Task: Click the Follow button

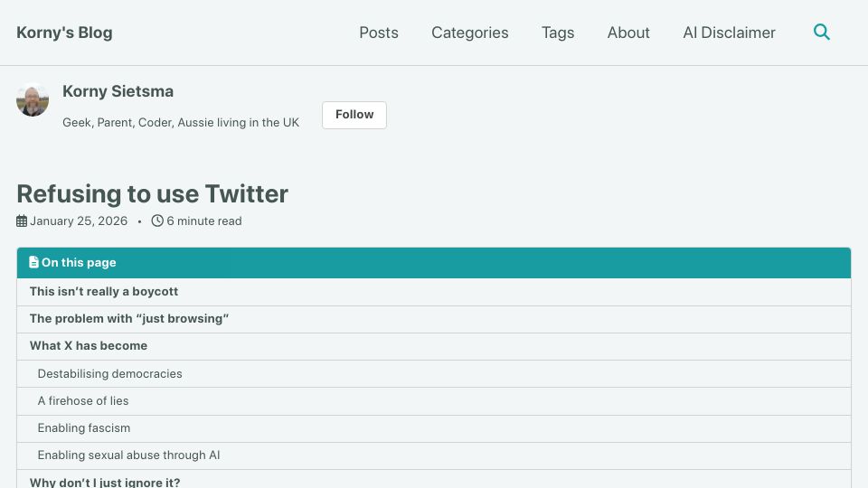Action: coord(354,115)
